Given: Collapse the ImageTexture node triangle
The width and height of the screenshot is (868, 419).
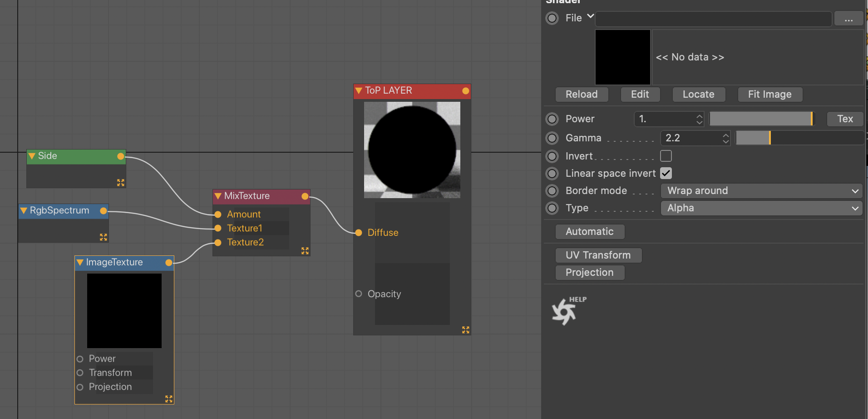Looking at the screenshot, I should 80,263.
